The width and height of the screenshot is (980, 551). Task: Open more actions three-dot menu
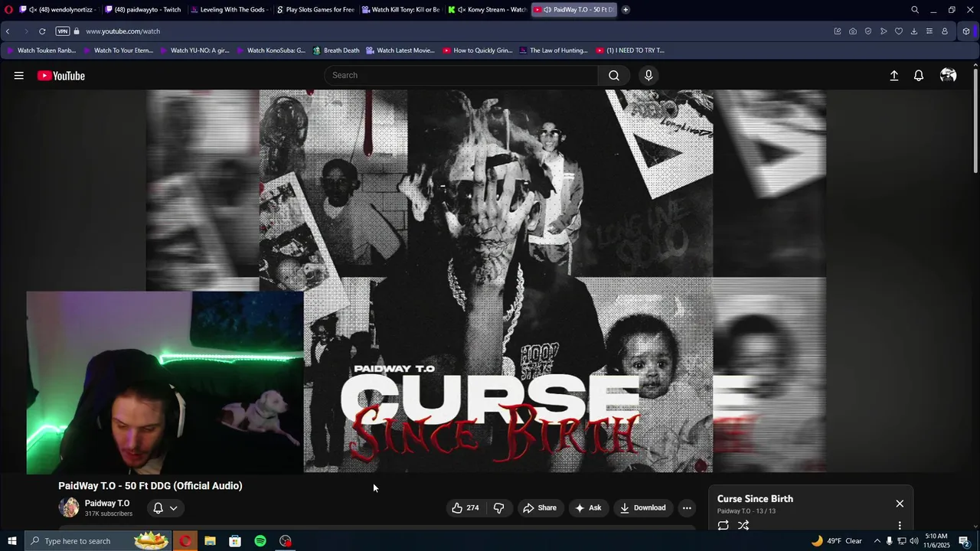pyautogui.click(x=687, y=507)
